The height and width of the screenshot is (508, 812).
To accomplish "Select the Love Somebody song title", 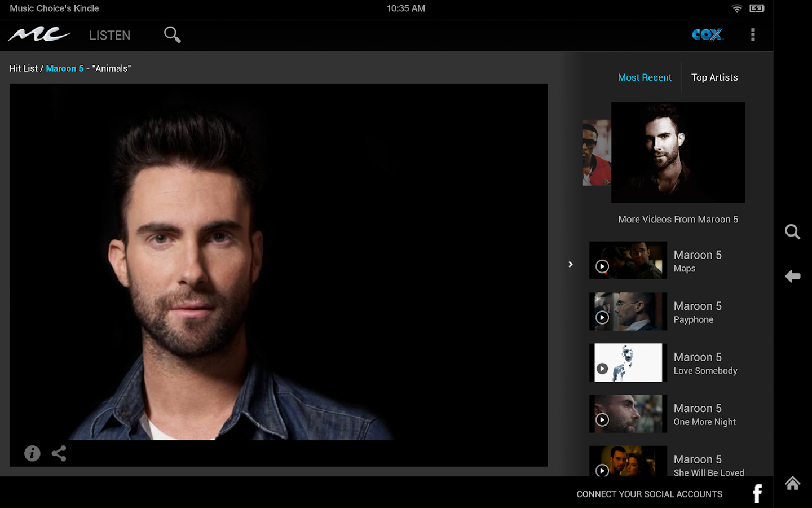I will tap(705, 371).
